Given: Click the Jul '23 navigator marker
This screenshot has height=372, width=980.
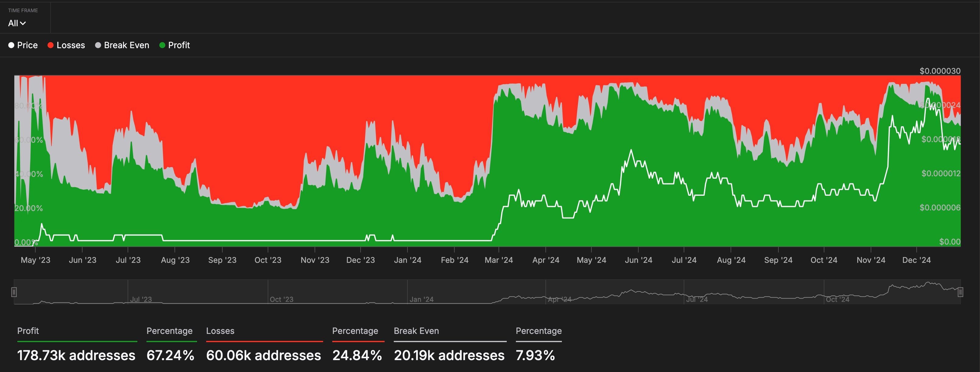Looking at the screenshot, I should tap(141, 299).
